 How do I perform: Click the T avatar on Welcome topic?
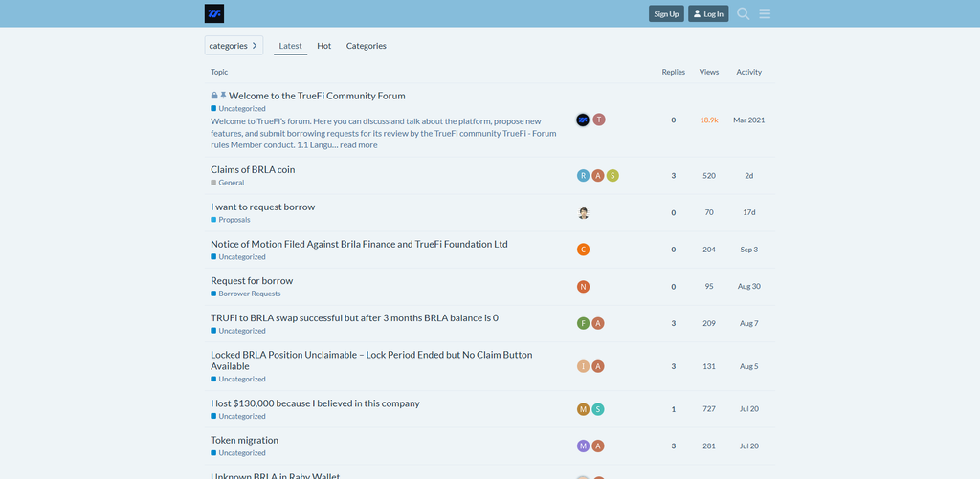click(x=599, y=120)
